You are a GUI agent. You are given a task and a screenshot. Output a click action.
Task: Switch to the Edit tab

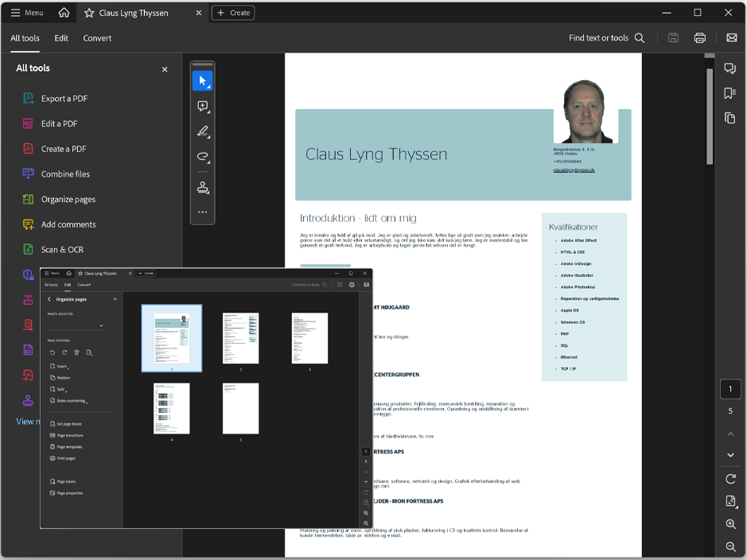coord(61,38)
